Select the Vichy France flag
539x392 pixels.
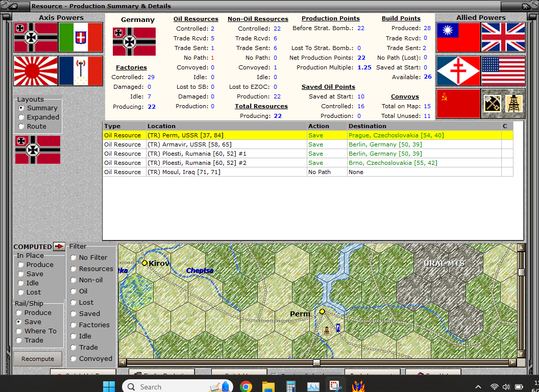click(81, 71)
